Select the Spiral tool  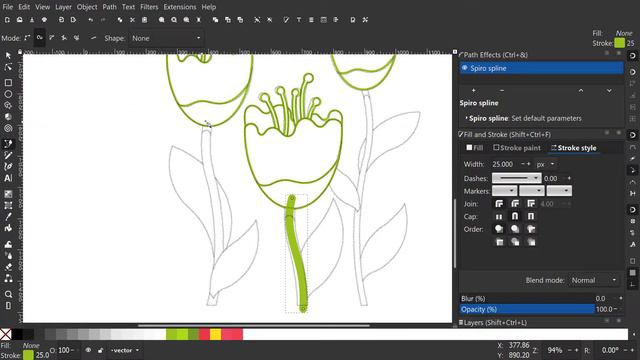point(8,128)
